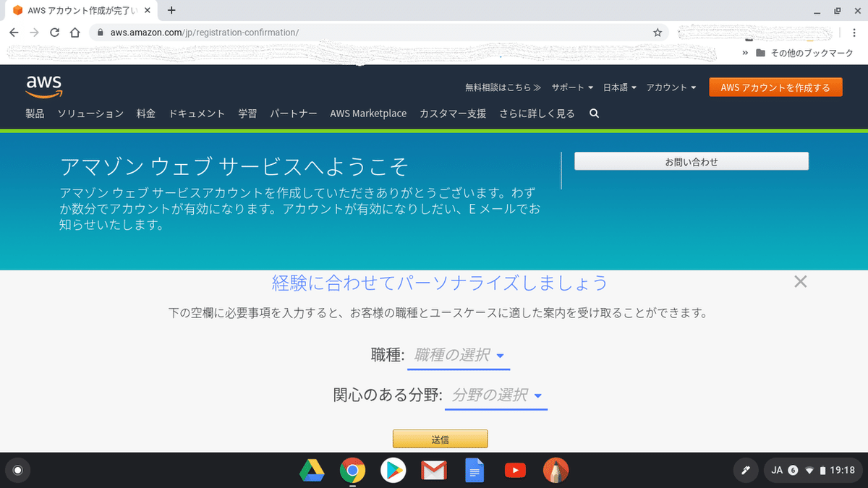868x488 pixels.
Task: Open the browser home page
Action: (x=75, y=33)
